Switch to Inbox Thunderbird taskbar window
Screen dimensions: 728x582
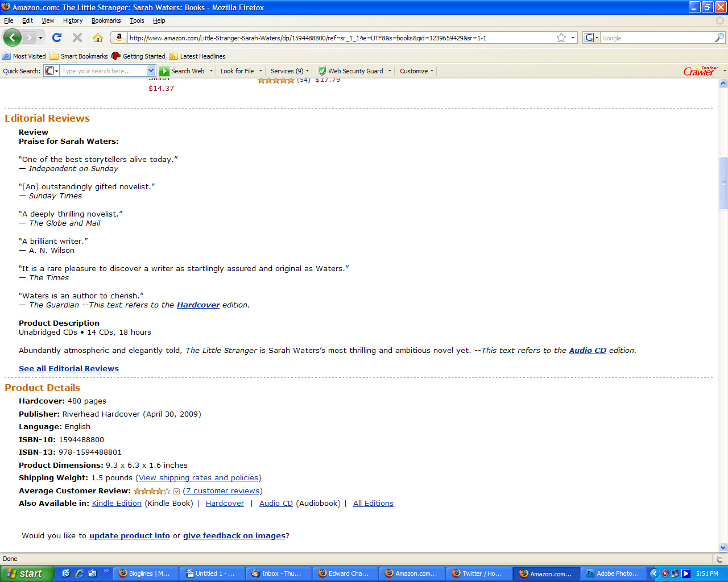pos(279,573)
